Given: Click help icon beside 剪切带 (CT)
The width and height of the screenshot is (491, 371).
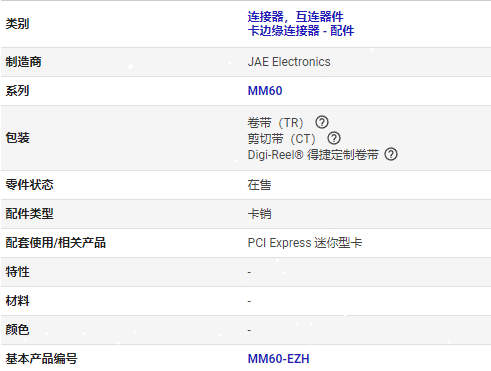Looking at the screenshot, I should tap(334, 138).
